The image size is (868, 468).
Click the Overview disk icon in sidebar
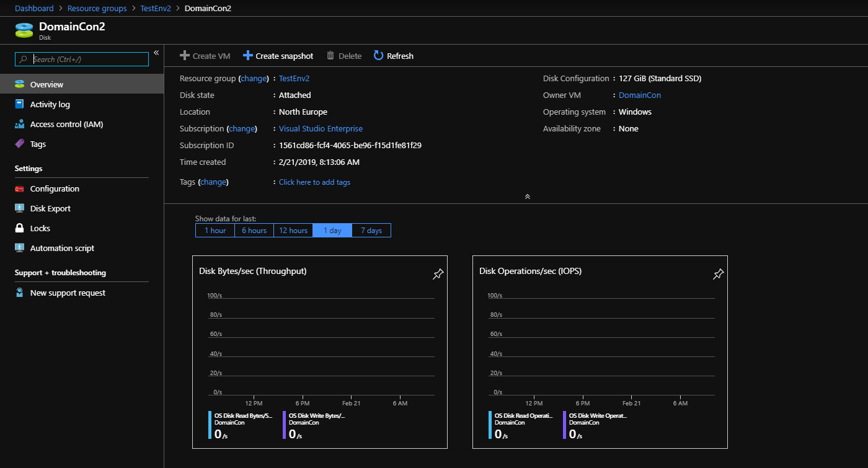(x=19, y=84)
